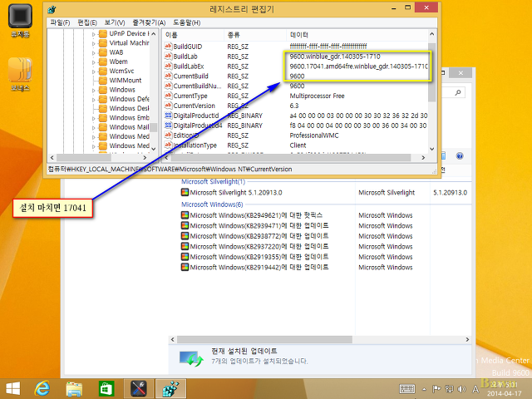Click the CurrentBuild string value icon
The image size is (532, 399).
click(168, 76)
